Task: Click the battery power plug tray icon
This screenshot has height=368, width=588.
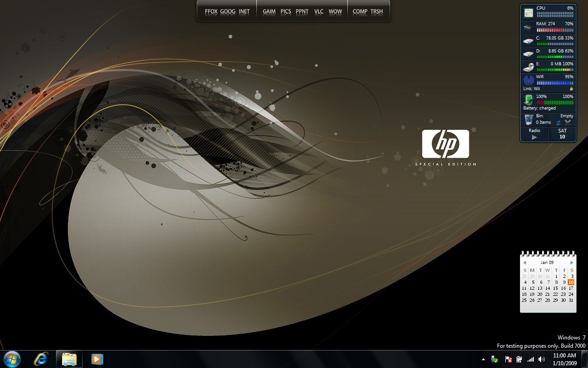Action: click(520, 359)
